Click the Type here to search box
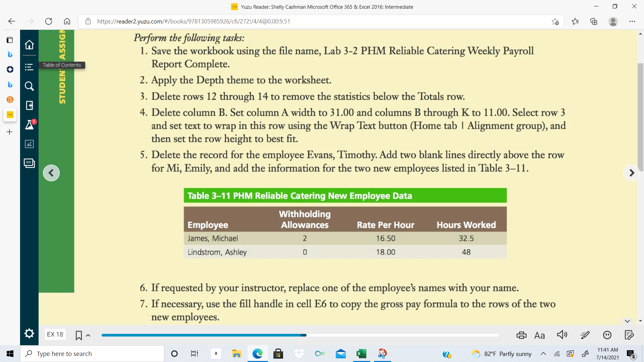644x362 pixels. point(92,354)
